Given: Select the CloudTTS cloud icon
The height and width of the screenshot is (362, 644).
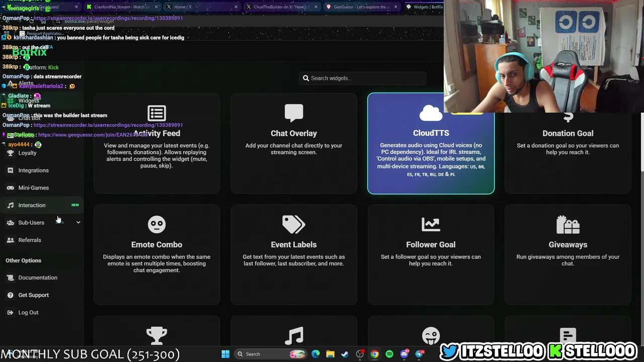Looking at the screenshot, I should click(x=431, y=113).
